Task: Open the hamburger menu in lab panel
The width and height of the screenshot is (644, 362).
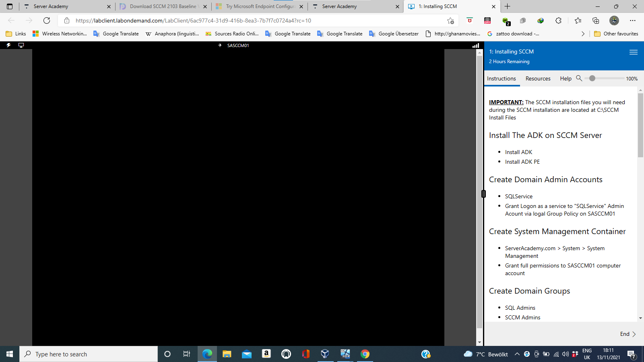Action: 633,52
